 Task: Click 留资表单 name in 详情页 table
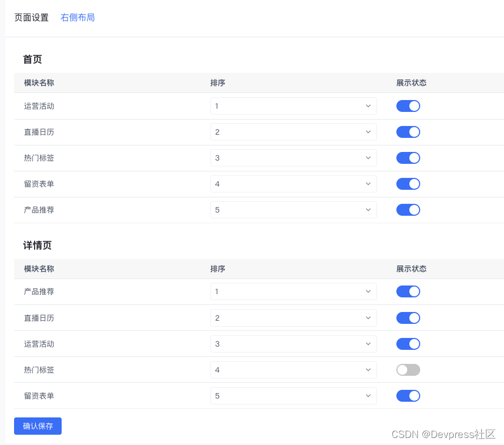pyautogui.click(x=39, y=396)
